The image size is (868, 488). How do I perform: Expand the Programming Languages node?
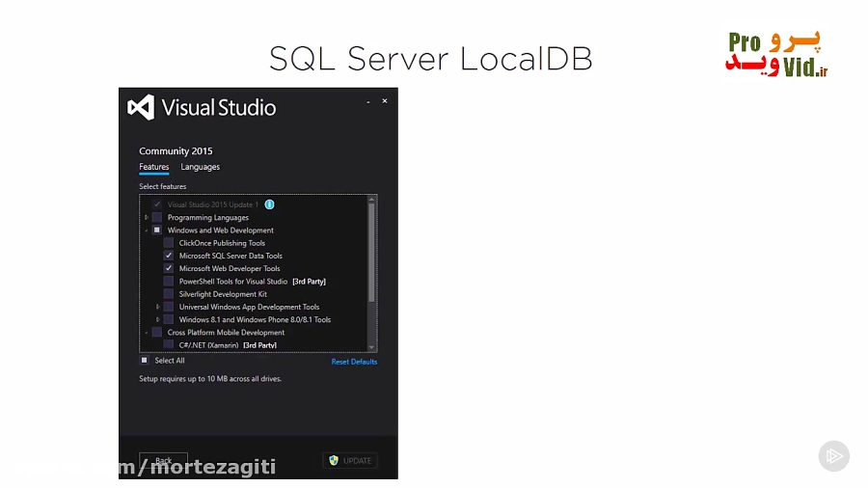(147, 217)
